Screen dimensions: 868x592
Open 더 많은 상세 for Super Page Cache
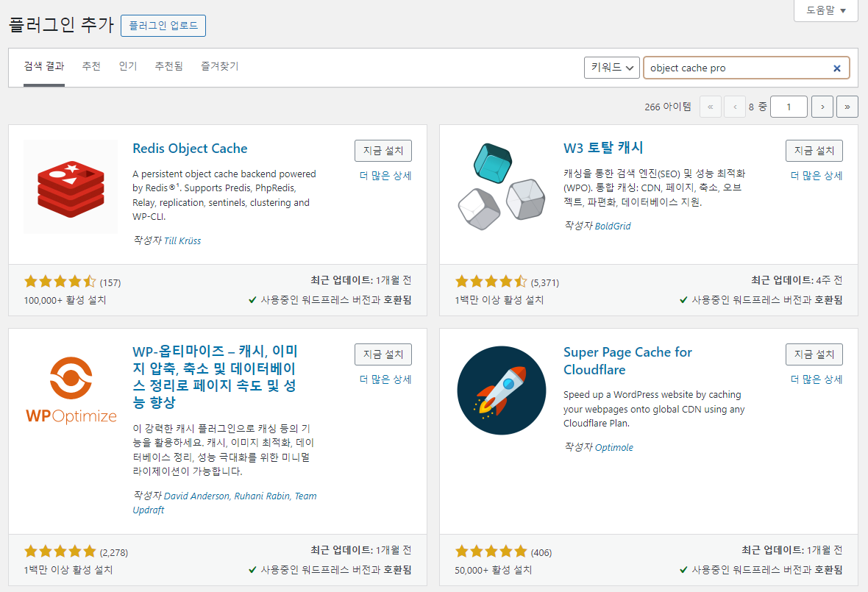pos(817,379)
